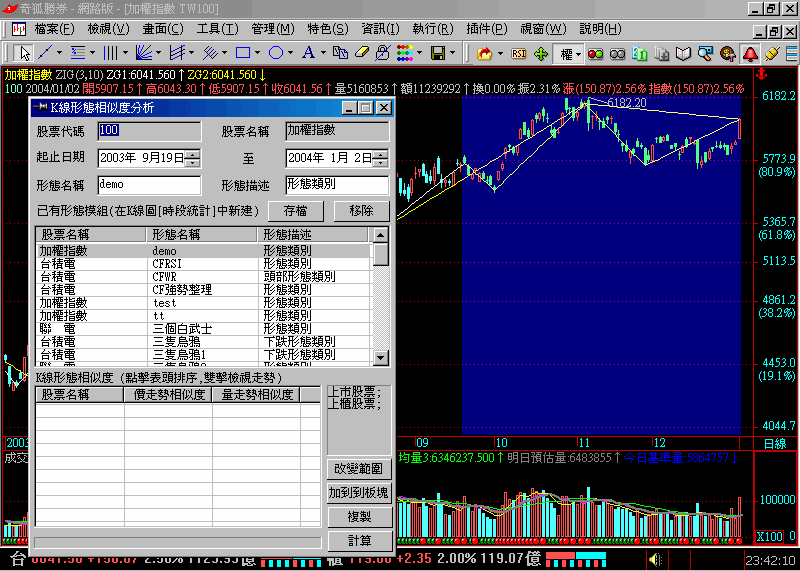This screenshot has height=571, width=800.
Task: Select the eraser tool
Action: [361, 53]
